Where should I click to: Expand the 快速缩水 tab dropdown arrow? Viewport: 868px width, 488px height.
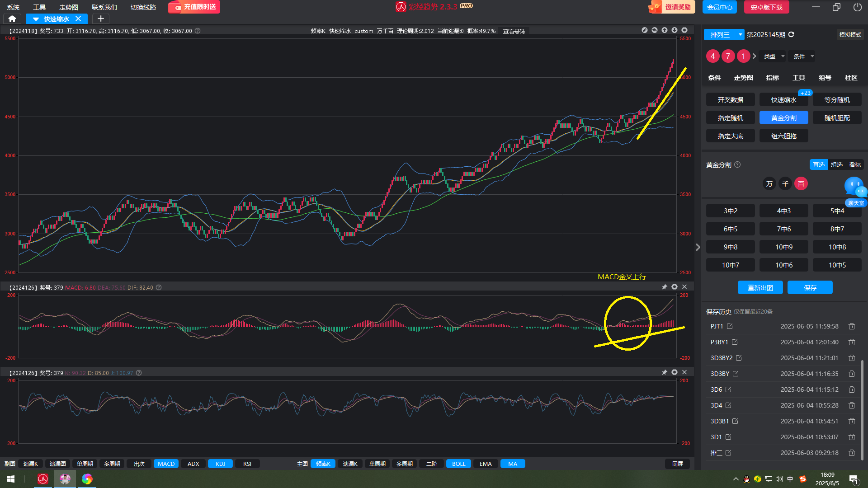(36, 19)
